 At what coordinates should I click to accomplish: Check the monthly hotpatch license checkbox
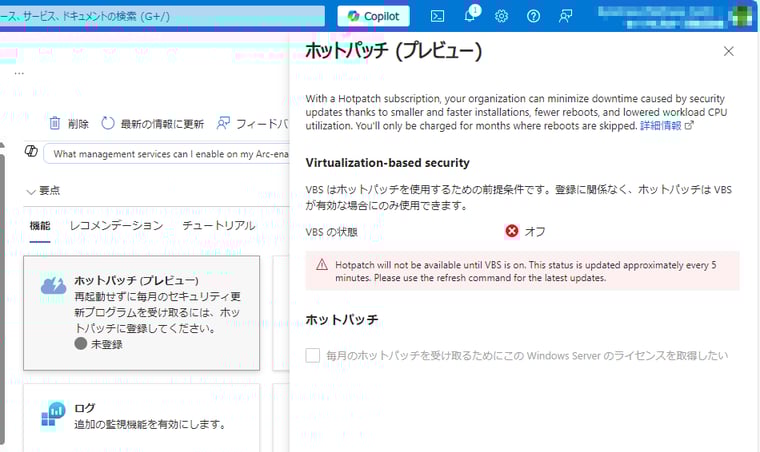pos(313,355)
